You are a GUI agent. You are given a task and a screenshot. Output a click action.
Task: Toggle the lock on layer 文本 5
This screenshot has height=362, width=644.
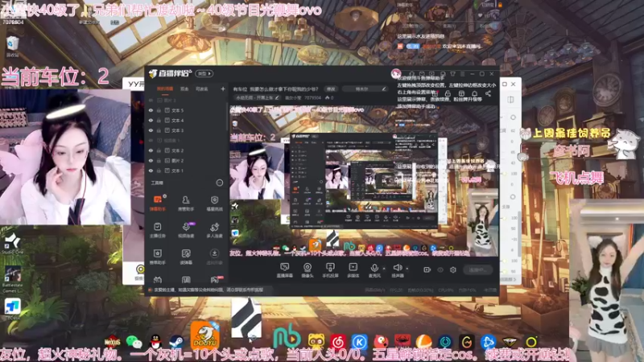159,110
